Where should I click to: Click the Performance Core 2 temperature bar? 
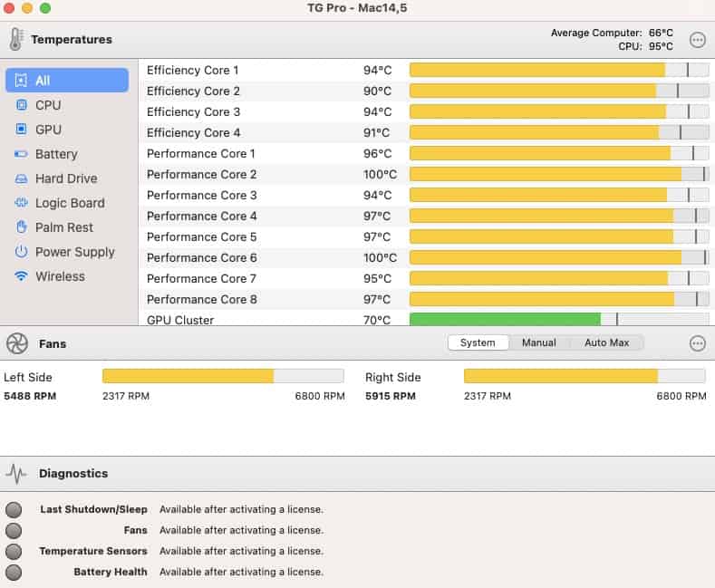coord(559,174)
